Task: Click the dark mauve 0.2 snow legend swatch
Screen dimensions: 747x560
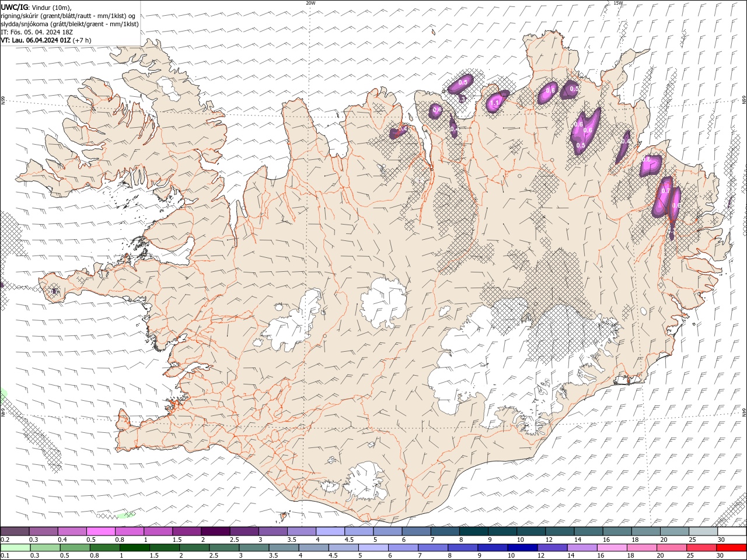Action: pos(15,531)
